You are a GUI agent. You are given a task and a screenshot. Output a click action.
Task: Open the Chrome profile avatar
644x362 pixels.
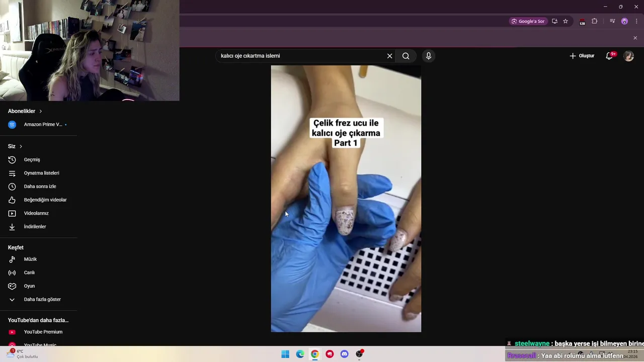coord(624,21)
